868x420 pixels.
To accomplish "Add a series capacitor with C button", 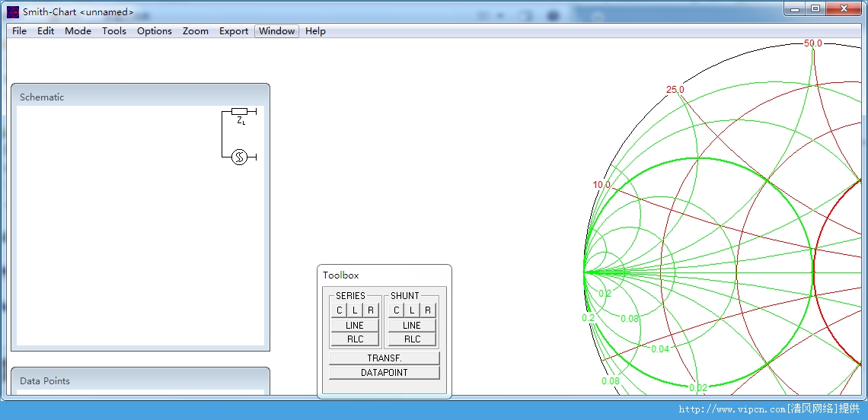I will 340,310.
